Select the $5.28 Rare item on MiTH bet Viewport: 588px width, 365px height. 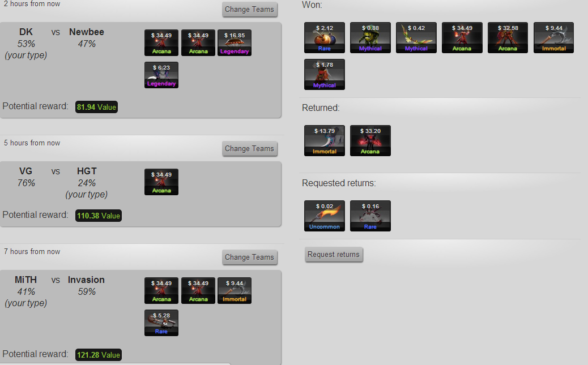pyautogui.click(x=161, y=323)
